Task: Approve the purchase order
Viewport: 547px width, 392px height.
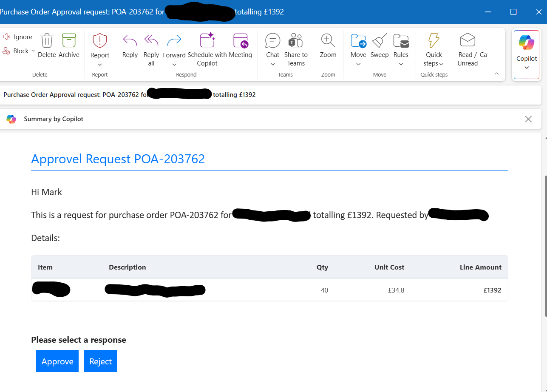Action: pyautogui.click(x=57, y=361)
